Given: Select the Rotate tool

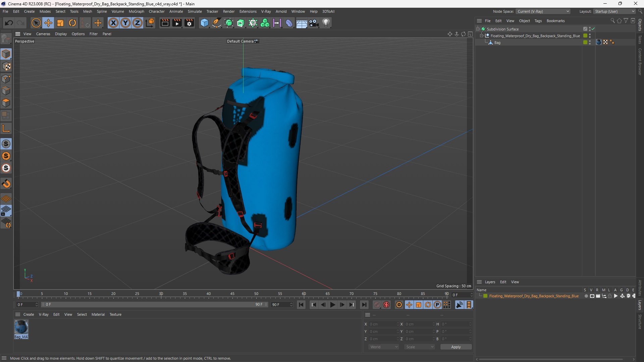Looking at the screenshot, I should coord(72,23).
